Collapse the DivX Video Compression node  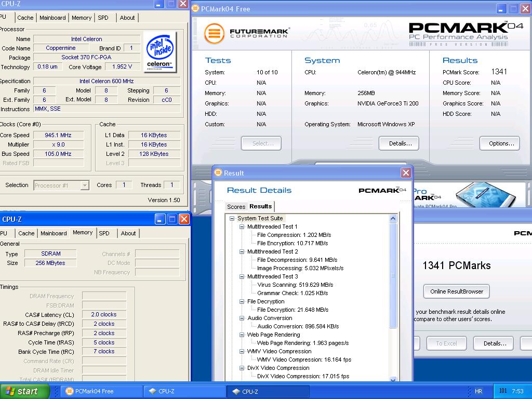tap(242, 368)
